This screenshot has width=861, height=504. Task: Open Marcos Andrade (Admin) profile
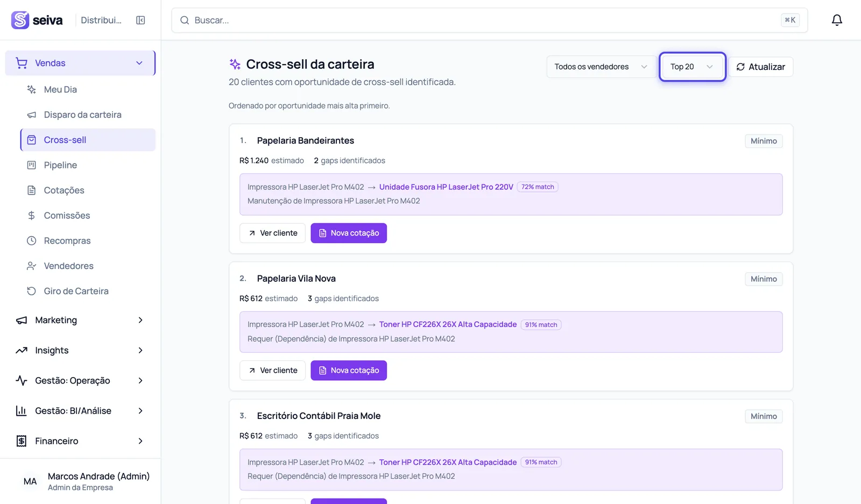coord(80,481)
